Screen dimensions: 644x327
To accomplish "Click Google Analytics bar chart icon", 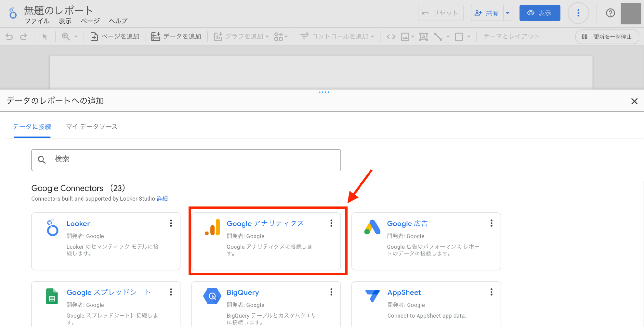I will [212, 228].
